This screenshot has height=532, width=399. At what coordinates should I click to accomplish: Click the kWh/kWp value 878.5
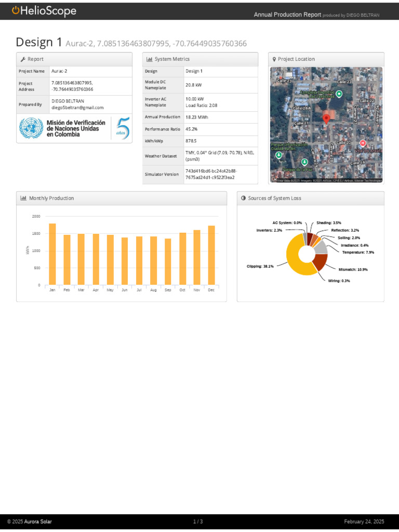(x=191, y=141)
